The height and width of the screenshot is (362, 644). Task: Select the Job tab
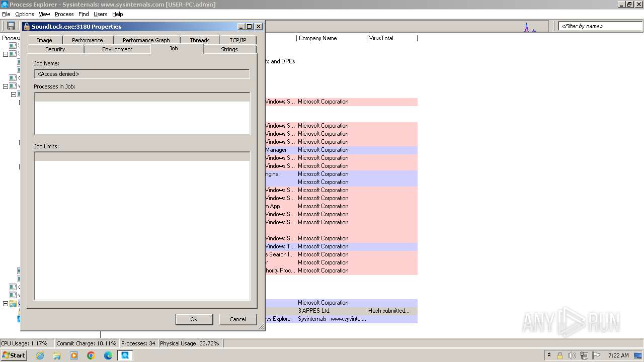[174, 48]
